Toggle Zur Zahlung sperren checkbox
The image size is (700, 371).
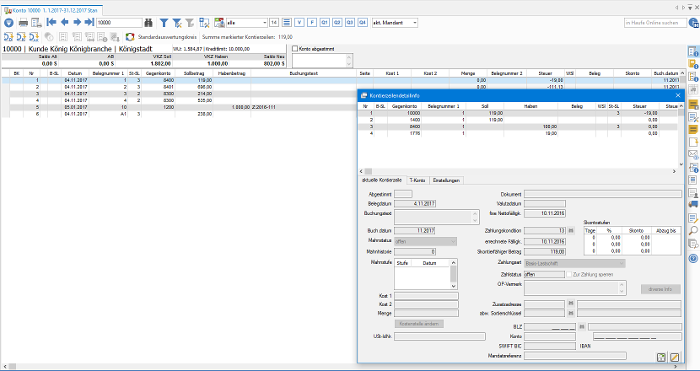pos(570,275)
